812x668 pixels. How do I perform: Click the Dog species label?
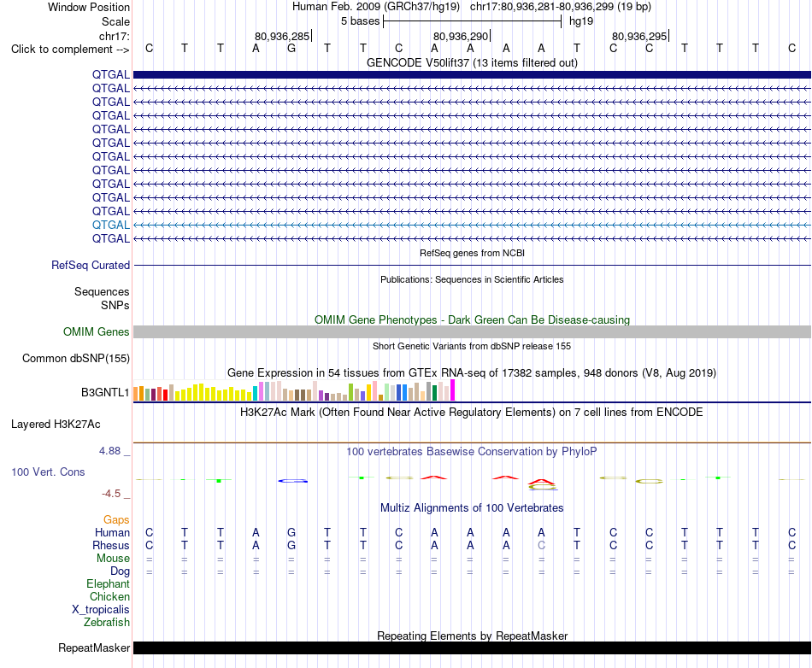pos(120,571)
